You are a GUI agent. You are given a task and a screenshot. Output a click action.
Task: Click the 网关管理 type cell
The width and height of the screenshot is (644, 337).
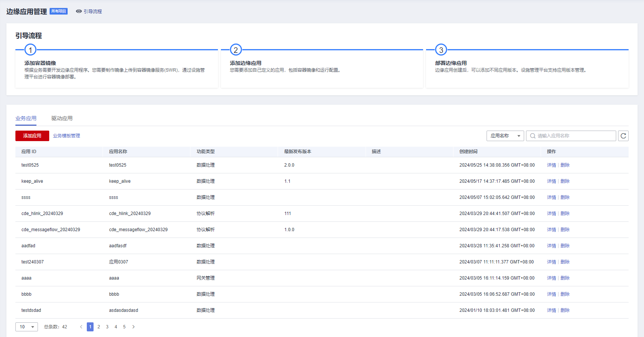206,278
